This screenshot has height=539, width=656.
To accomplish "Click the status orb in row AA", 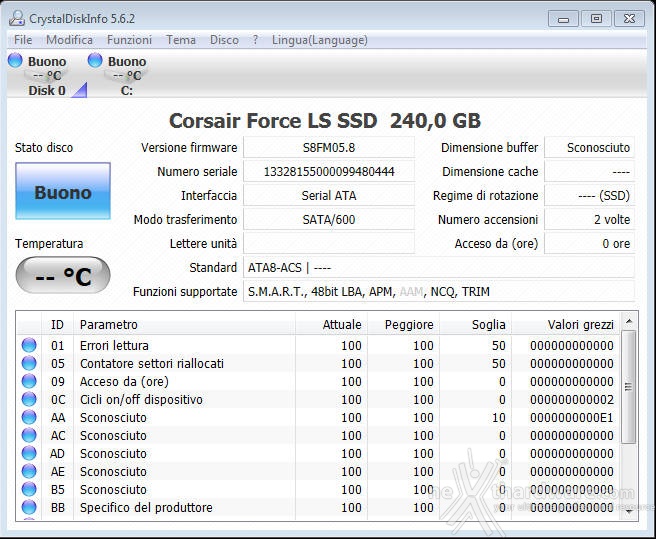I will [29, 417].
